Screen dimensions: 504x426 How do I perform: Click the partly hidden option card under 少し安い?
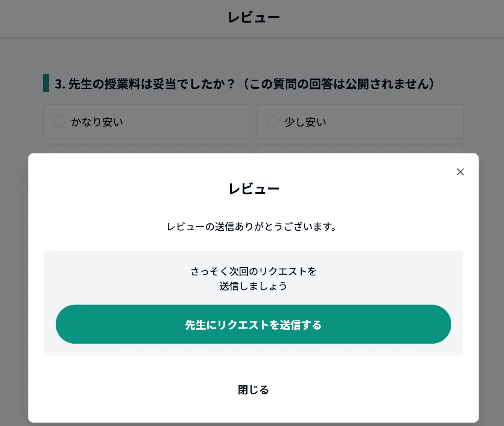(360, 149)
